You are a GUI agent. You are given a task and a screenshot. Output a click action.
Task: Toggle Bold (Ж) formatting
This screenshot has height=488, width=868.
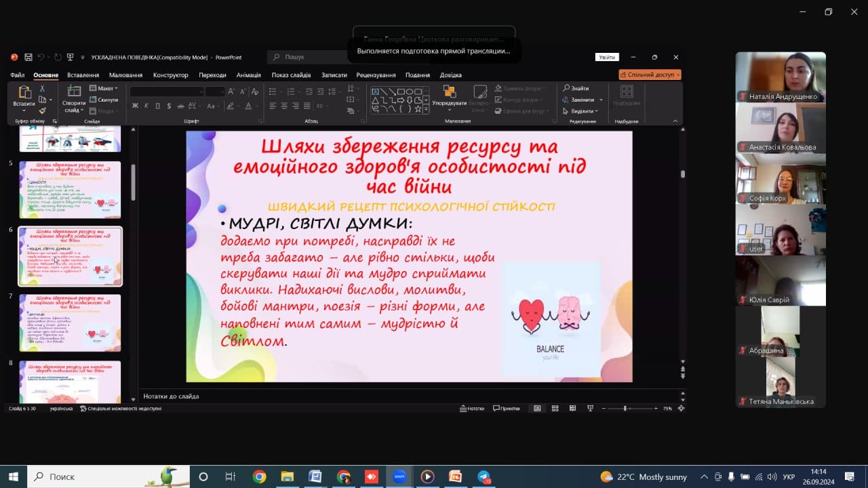coord(135,106)
